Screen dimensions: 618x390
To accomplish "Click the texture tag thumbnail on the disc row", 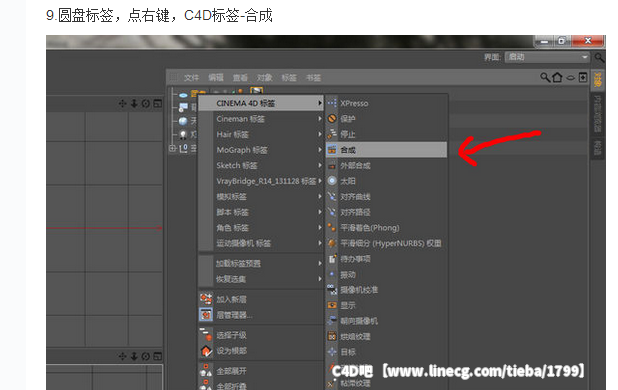I will click(256, 91).
